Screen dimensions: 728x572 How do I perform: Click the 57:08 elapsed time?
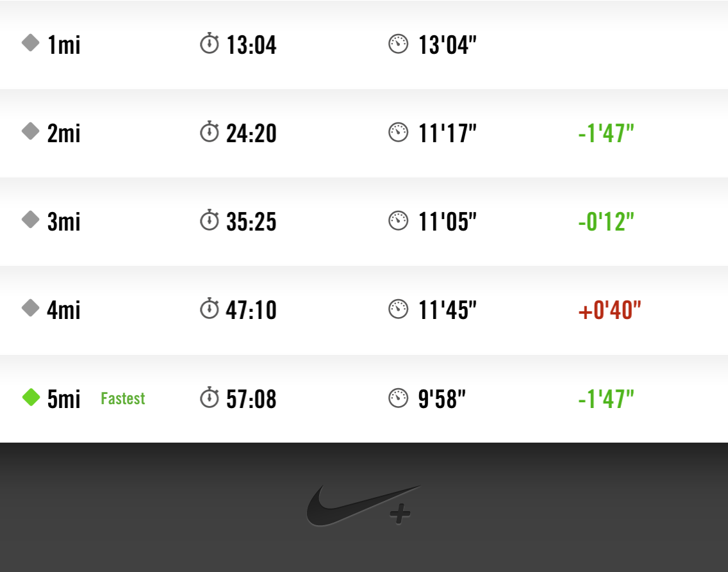pos(251,398)
